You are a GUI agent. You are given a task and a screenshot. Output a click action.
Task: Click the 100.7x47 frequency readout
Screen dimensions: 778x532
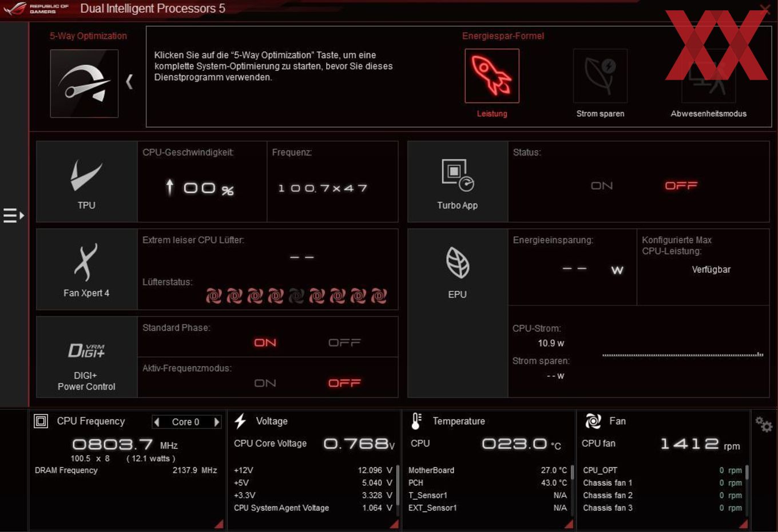323,188
